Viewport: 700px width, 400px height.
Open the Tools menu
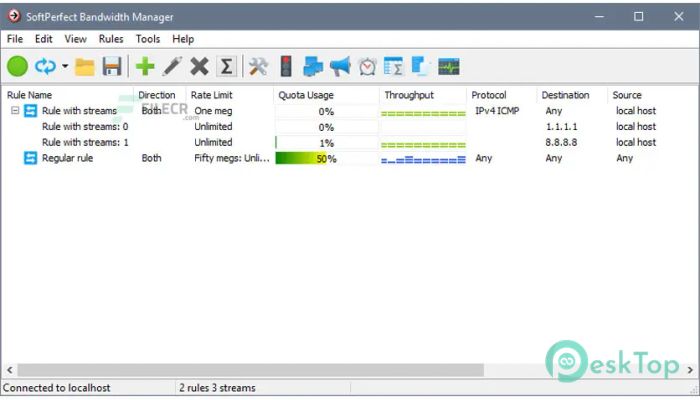tap(148, 39)
